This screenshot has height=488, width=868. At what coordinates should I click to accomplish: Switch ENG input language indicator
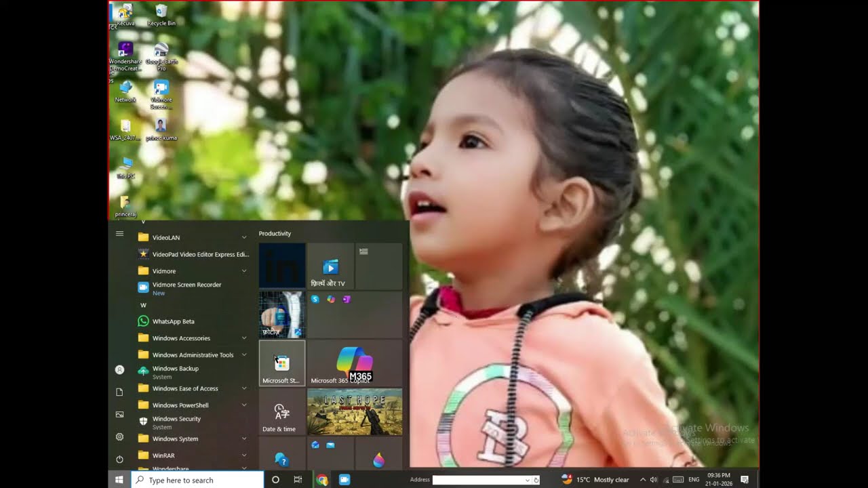[694, 480]
